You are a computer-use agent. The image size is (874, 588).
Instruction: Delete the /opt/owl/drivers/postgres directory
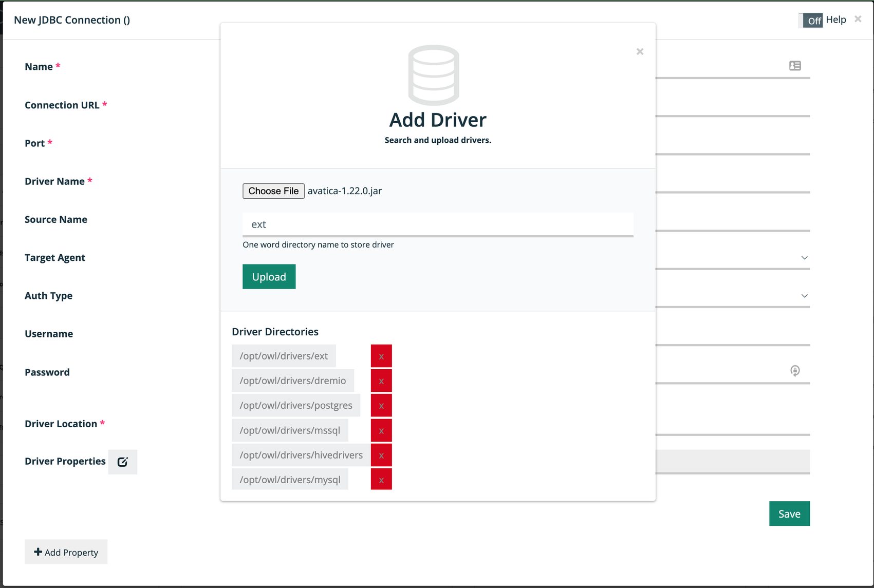tap(381, 405)
